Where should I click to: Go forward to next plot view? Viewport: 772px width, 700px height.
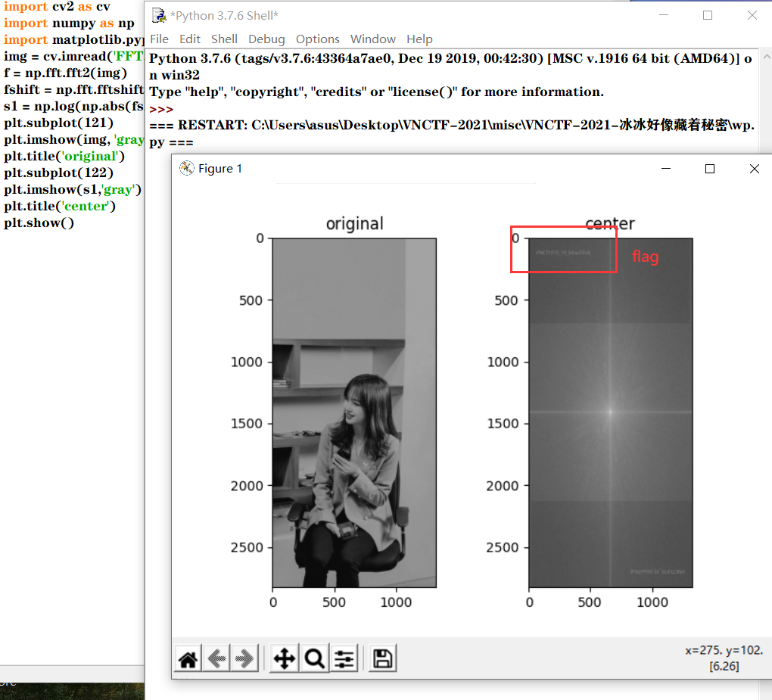pos(244,659)
